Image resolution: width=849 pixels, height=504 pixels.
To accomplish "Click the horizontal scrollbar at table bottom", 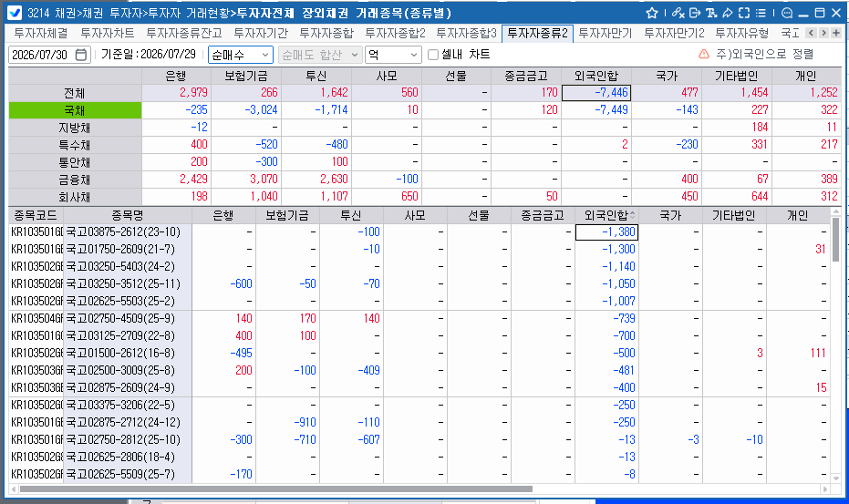I will tap(275, 489).
